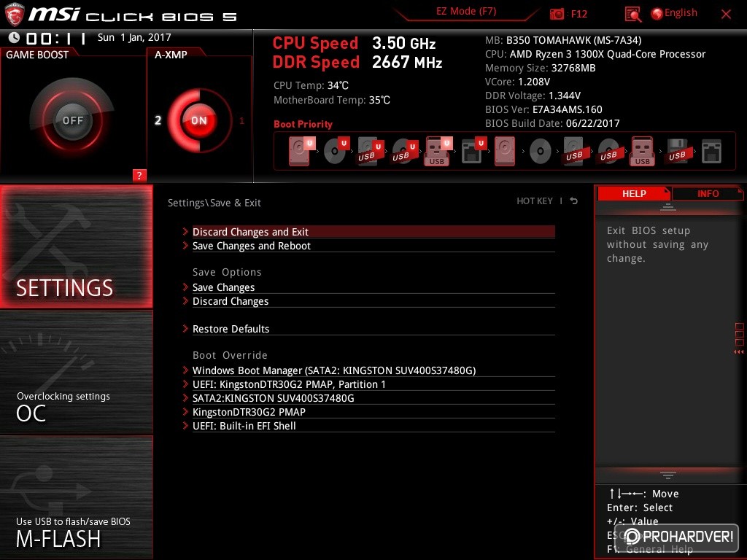Click the BIOS Ver E7A34AMS.160 text
Image resolution: width=747 pixels, height=560 pixels.
pyautogui.click(x=543, y=109)
